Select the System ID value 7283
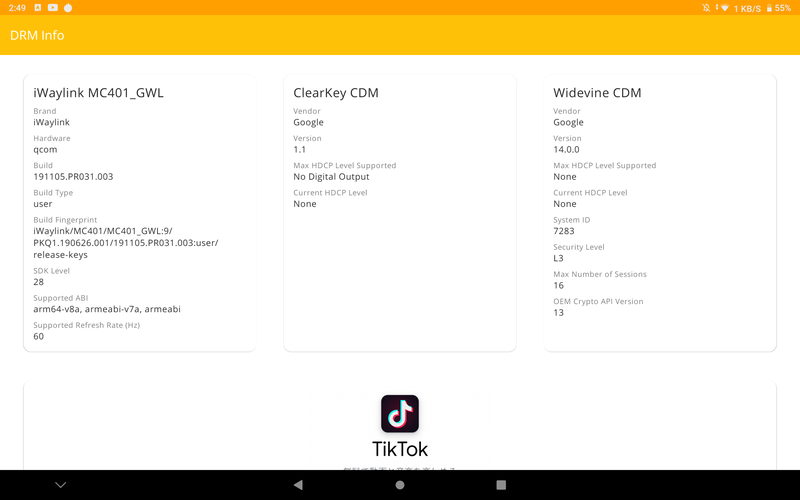The height and width of the screenshot is (500, 800). point(564,231)
